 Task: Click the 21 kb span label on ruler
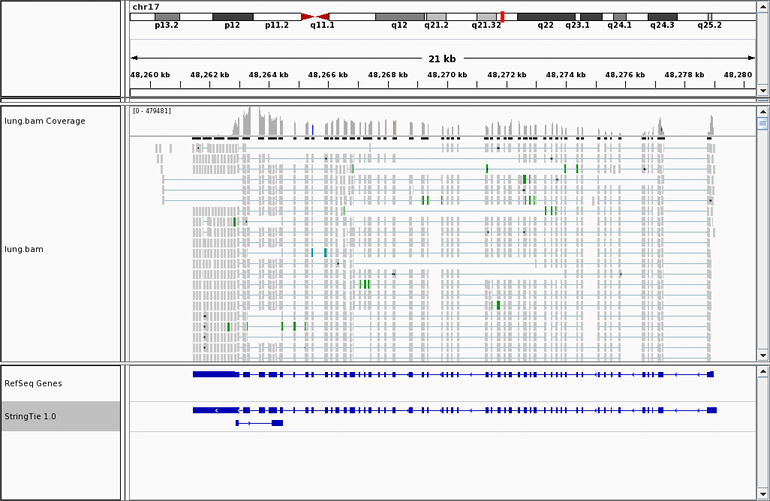[442, 59]
